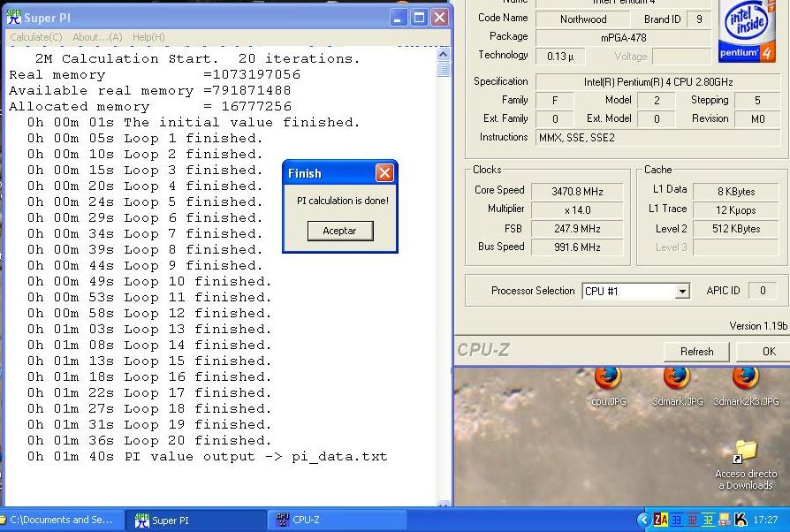790x532 pixels.
Task: Open the cpu.JPG desktop file
Action: pos(607,380)
